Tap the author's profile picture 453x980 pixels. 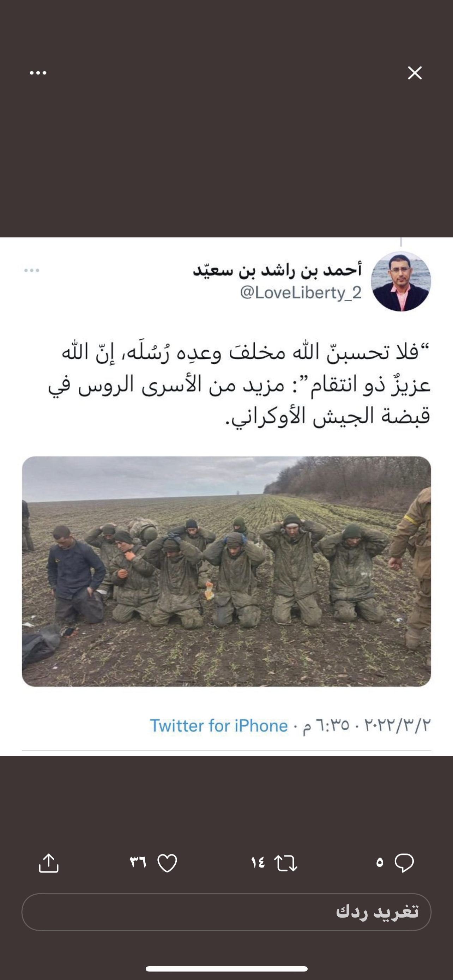pos(401,281)
